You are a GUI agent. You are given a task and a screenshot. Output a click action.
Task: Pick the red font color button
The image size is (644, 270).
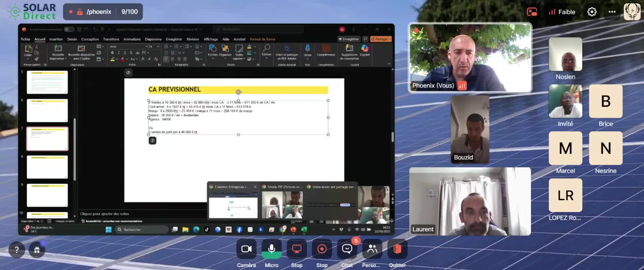122,59
